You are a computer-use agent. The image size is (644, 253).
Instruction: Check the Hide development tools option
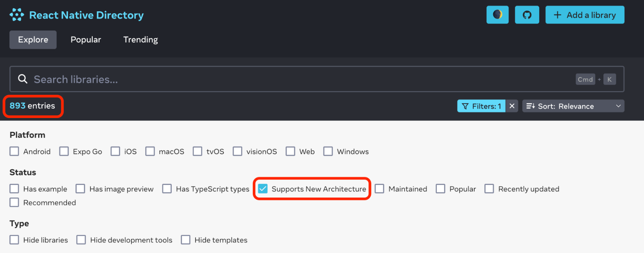pyautogui.click(x=81, y=240)
